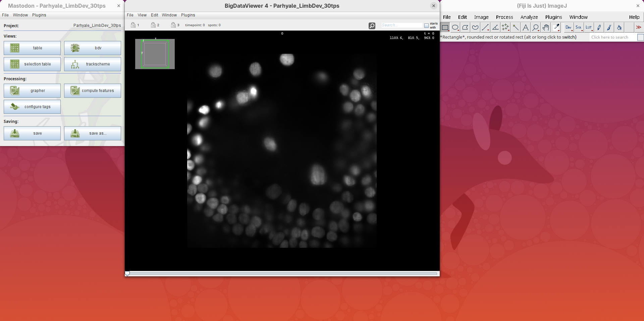
Task: Toggle lock group 1 in BigDataViewer
Action: [133, 25]
